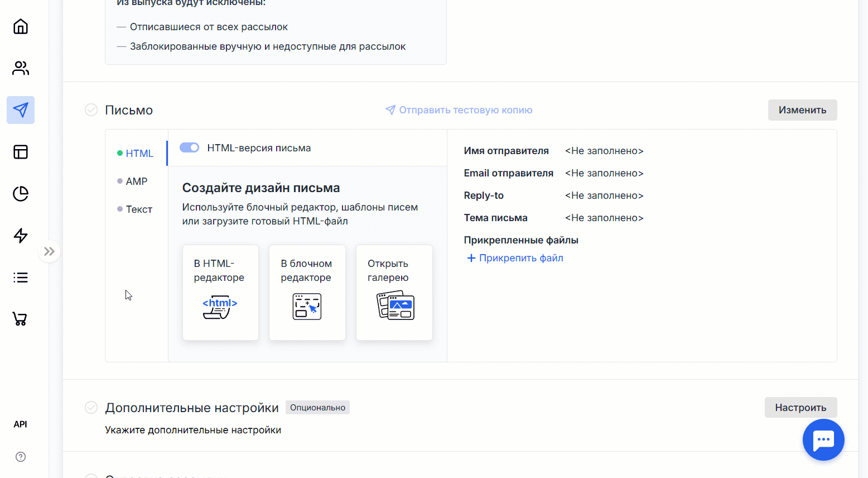Click Прикрепить файл link

(515, 258)
